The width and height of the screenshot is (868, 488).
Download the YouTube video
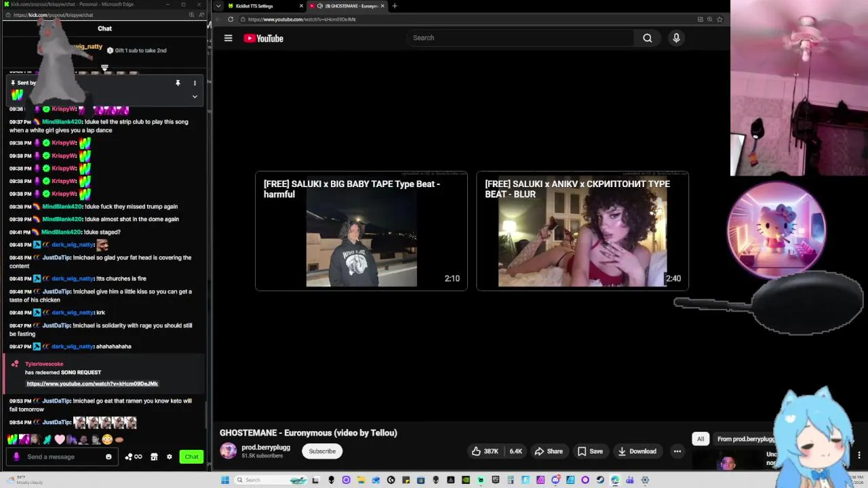pyautogui.click(x=637, y=451)
